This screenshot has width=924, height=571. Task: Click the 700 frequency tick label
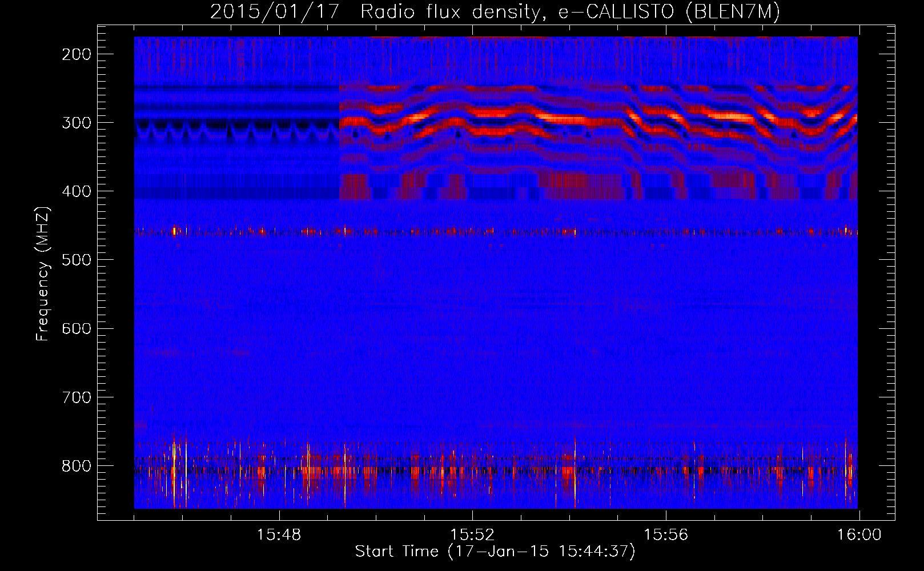[76, 397]
